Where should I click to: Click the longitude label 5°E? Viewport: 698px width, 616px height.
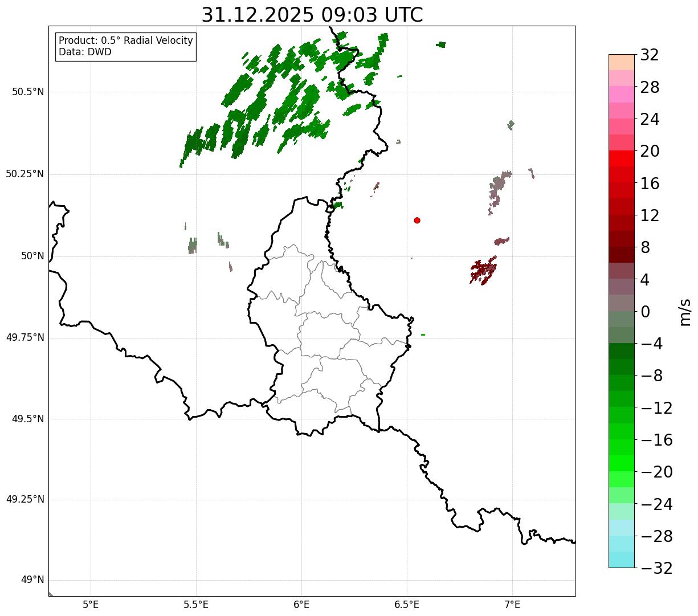click(x=91, y=605)
